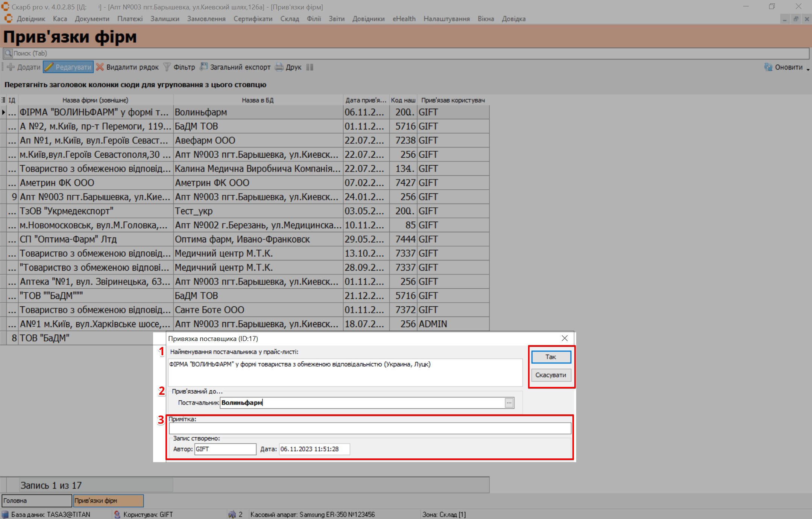Open the Довідники menu
812x519 pixels.
(368, 19)
